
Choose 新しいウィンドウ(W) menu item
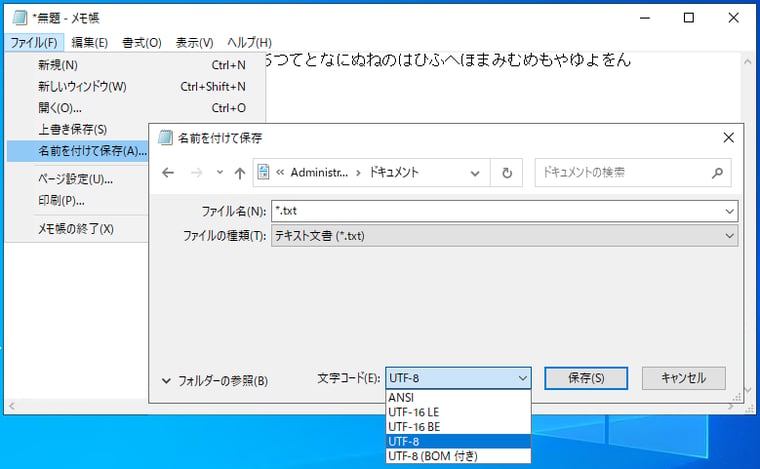click(x=136, y=86)
